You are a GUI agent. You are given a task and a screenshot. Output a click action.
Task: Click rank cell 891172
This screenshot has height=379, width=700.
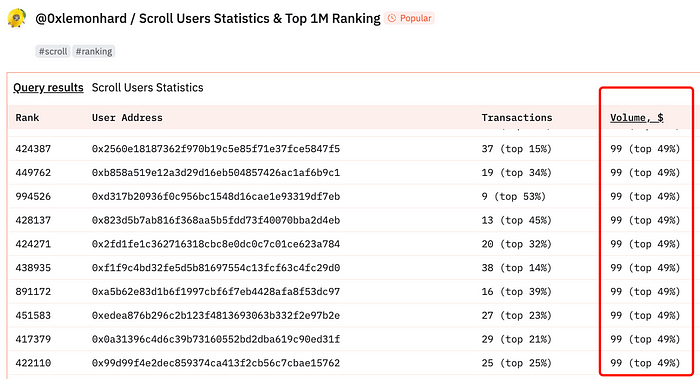pos(33,292)
